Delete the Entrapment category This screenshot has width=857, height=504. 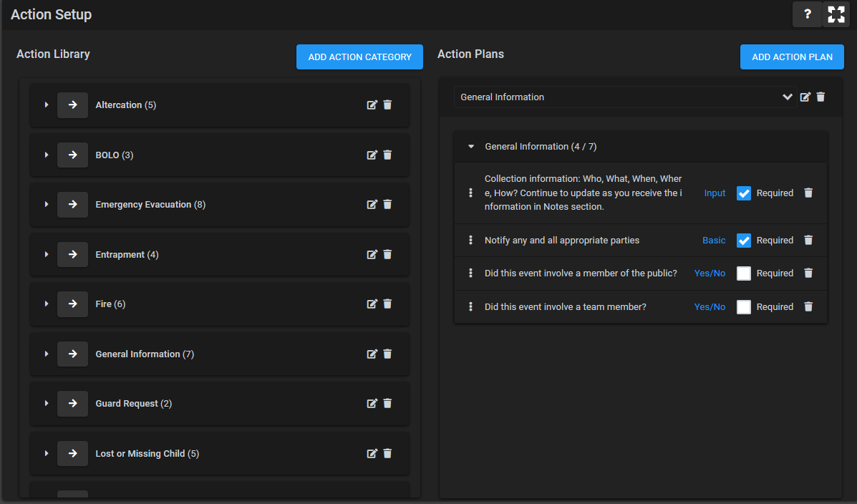(x=387, y=255)
